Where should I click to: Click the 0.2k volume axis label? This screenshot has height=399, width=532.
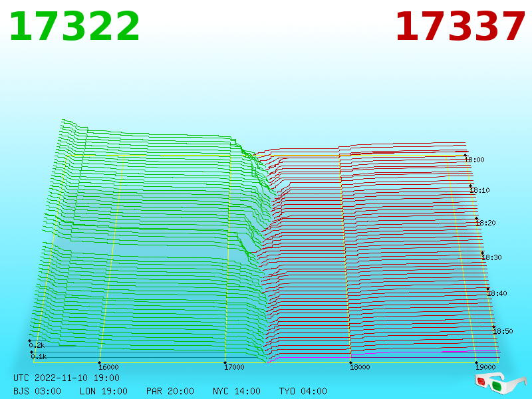(x=37, y=345)
